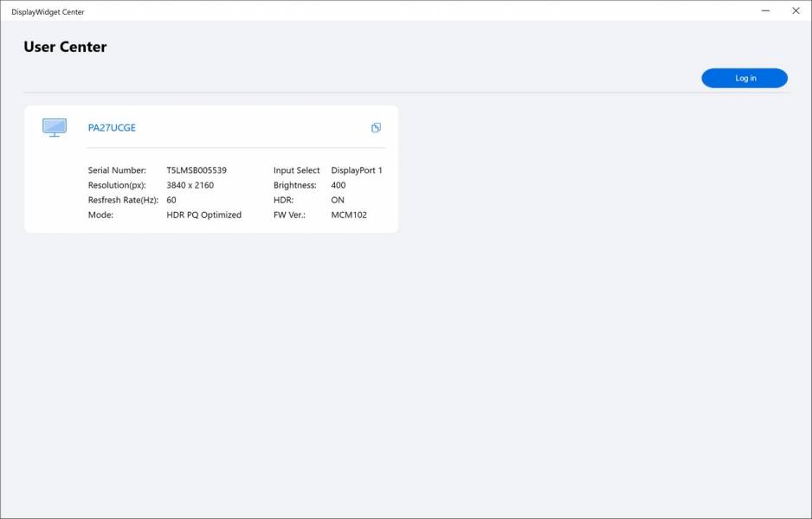Click the DisplayWidget Center title bar text
Viewport: 812px width, 519px height.
(x=48, y=12)
